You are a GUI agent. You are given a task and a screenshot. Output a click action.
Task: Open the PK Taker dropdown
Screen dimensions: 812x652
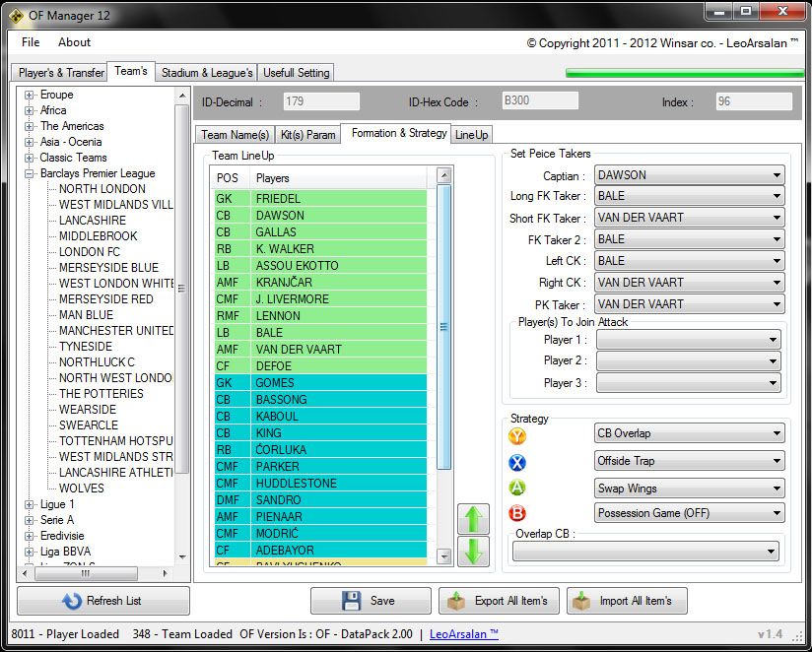pos(690,304)
